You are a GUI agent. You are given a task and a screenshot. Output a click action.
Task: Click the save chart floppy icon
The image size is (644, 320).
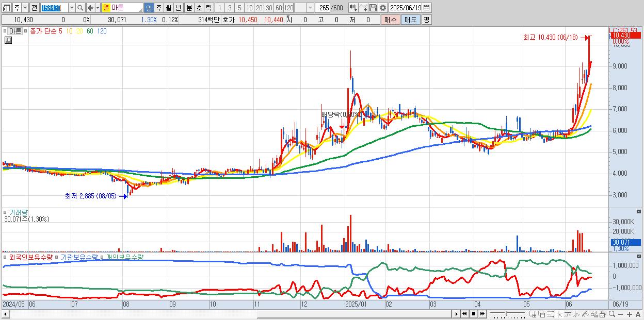[373, 8]
